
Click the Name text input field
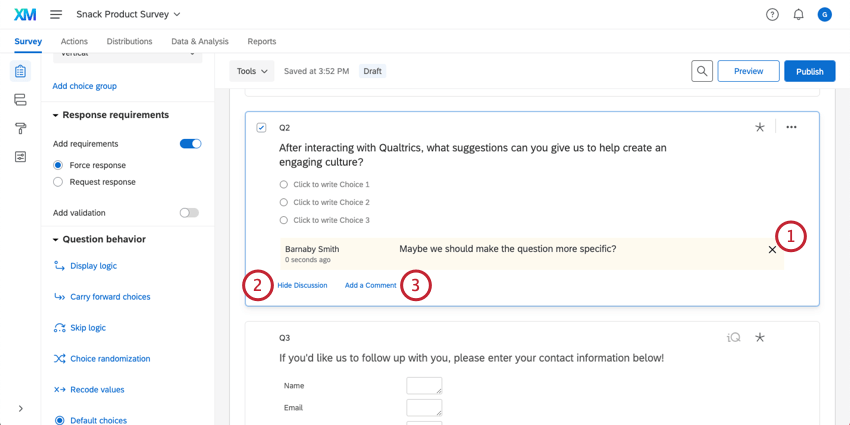point(424,386)
